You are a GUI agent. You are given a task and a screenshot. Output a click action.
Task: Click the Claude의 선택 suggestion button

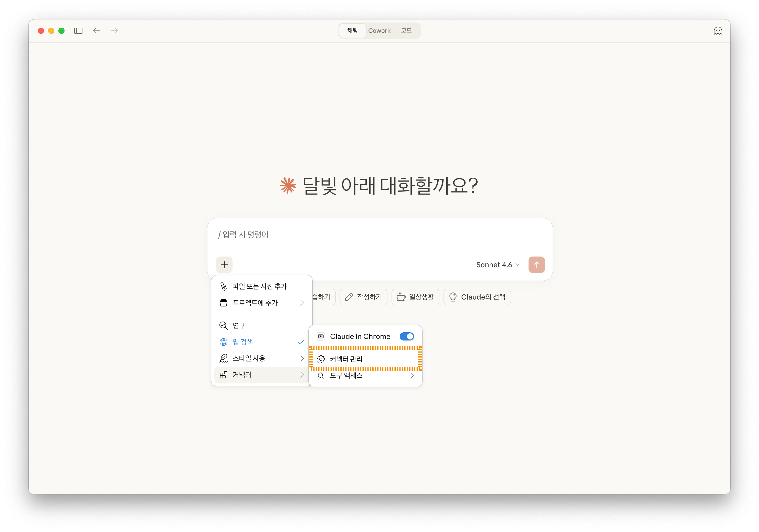click(477, 297)
